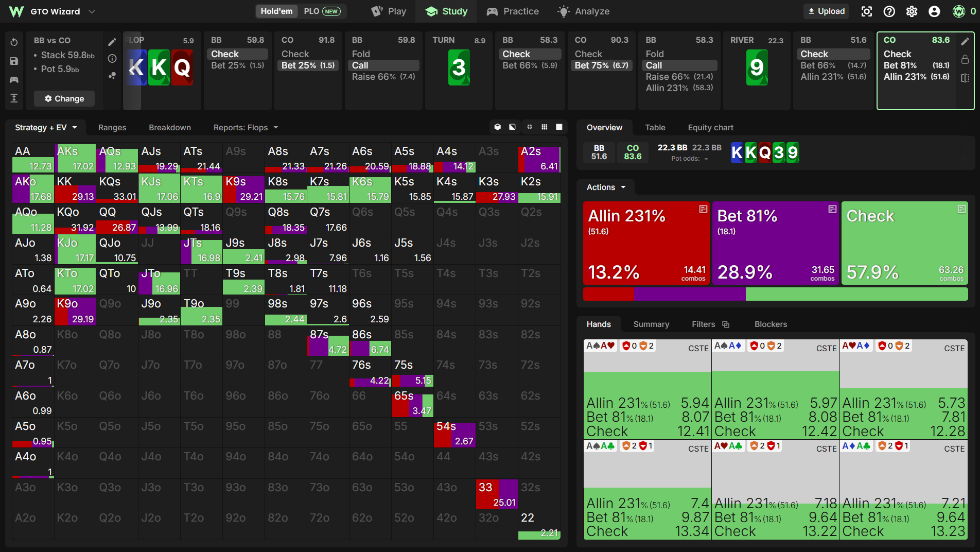Click the AA hand cell in matrix
The width and height of the screenshot is (980, 552).
coord(33,158)
